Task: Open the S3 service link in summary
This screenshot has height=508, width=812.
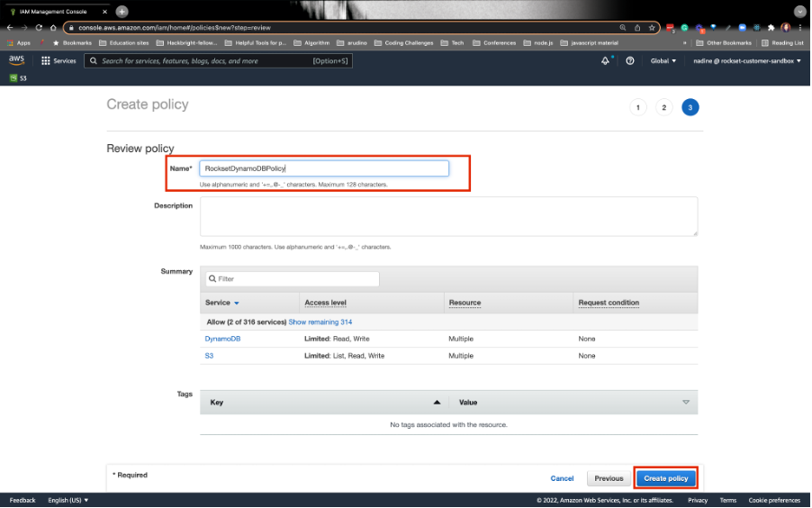Action: 209,356
